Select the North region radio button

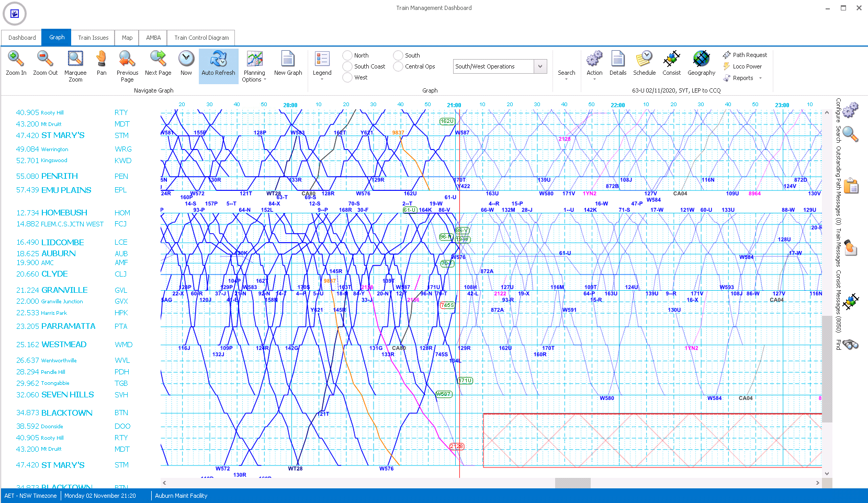coord(347,55)
